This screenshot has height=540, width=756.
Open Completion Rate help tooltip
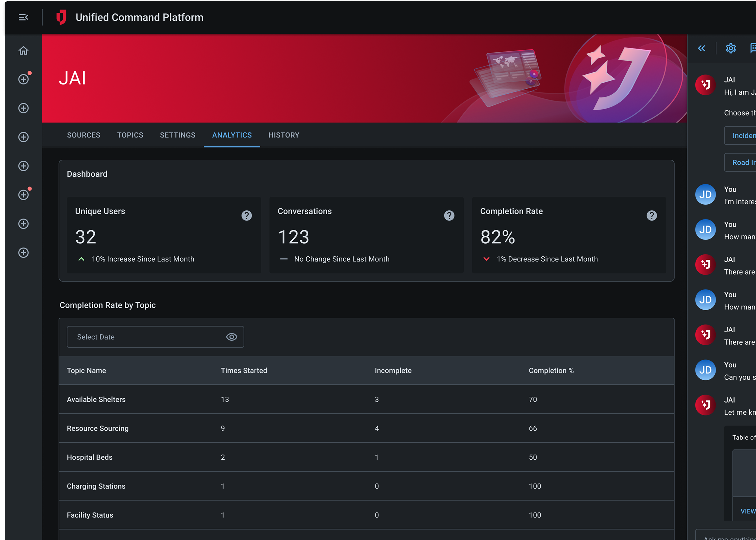click(x=651, y=216)
